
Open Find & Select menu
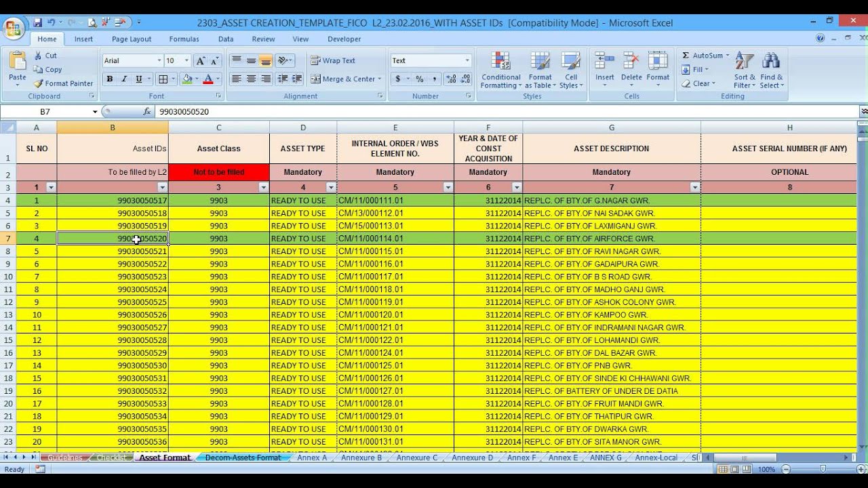pos(772,70)
